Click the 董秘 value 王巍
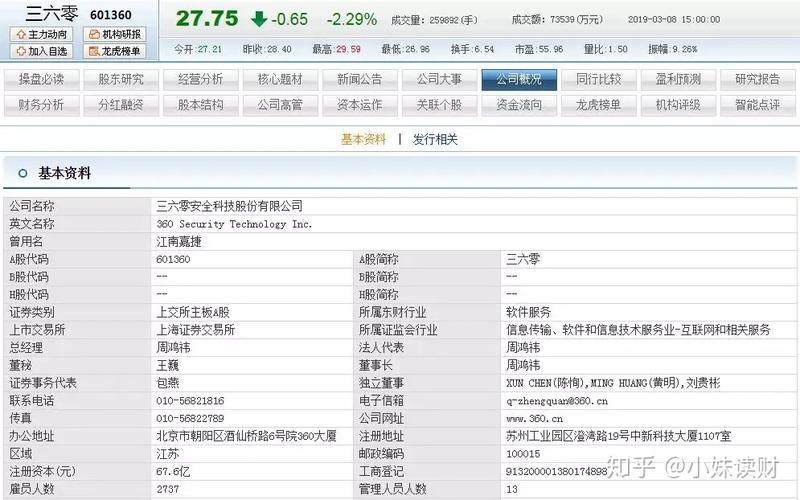Screen dimensions: 800x500 click(168, 365)
